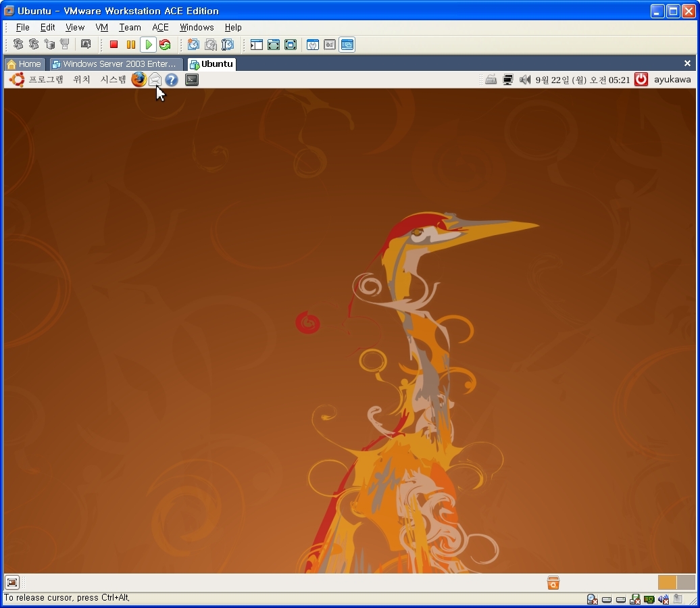Viewport: 700px width, 608px height.
Task: Click the network adapter status icon
Action: (649, 599)
